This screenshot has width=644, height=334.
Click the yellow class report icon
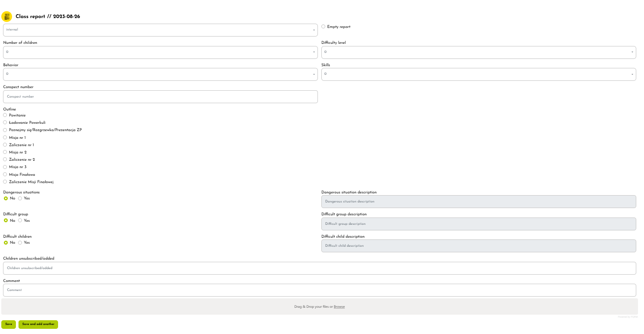pyautogui.click(x=7, y=16)
